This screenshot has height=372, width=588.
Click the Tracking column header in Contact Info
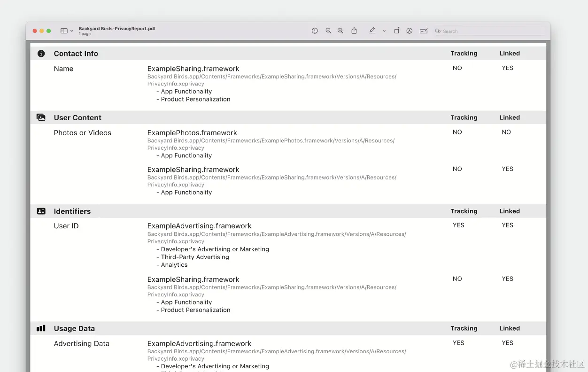(x=464, y=54)
